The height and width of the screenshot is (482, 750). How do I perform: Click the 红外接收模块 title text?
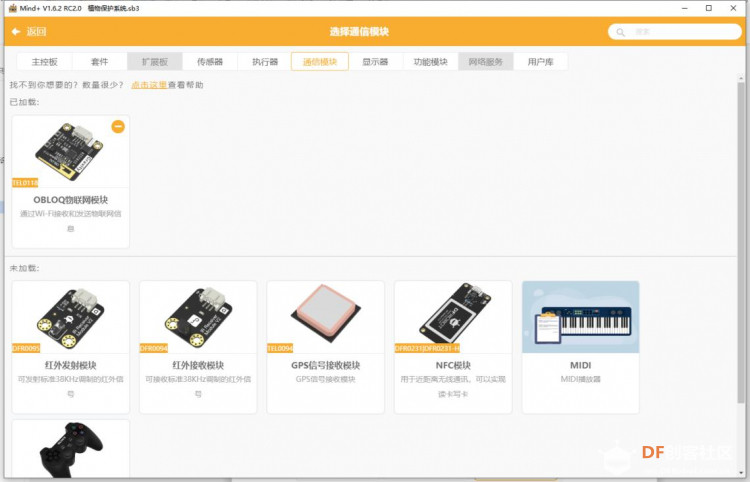(198, 365)
